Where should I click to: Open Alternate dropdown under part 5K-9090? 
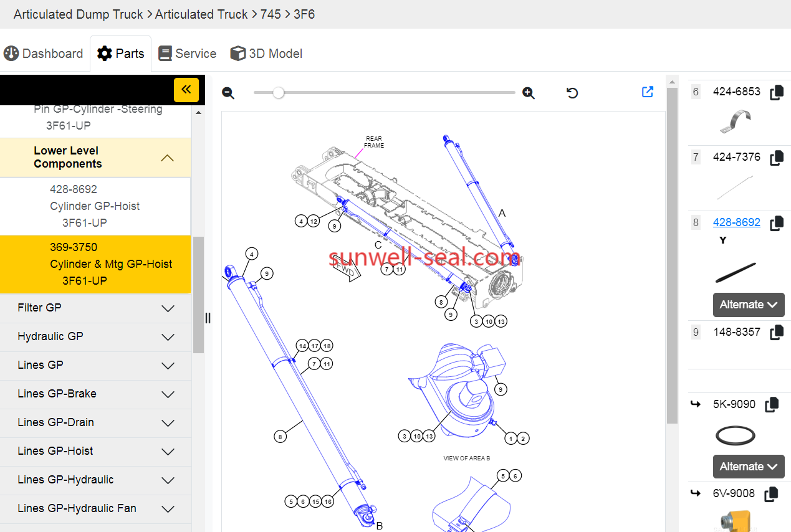tap(748, 467)
